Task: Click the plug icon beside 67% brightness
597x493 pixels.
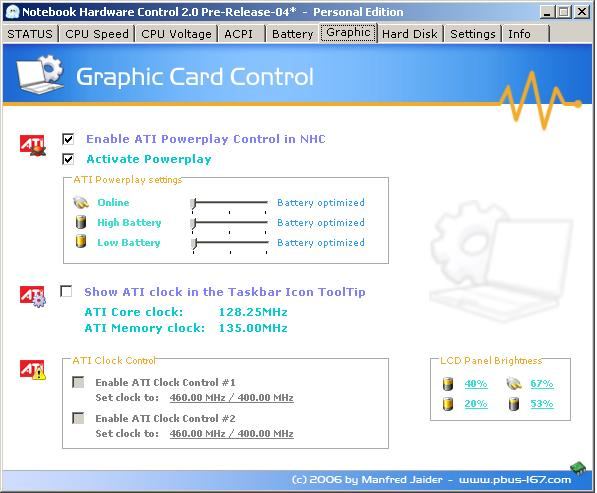Action: click(x=514, y=383)
